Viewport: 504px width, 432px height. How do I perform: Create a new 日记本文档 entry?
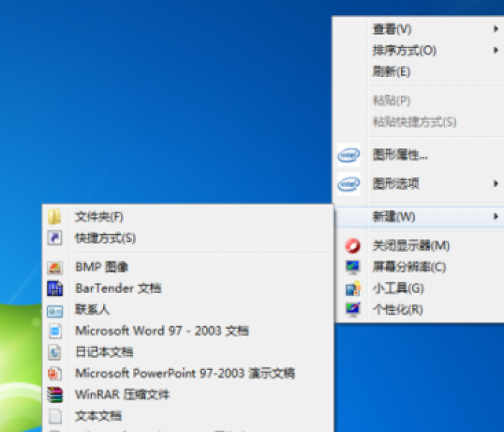click(104, 352)
